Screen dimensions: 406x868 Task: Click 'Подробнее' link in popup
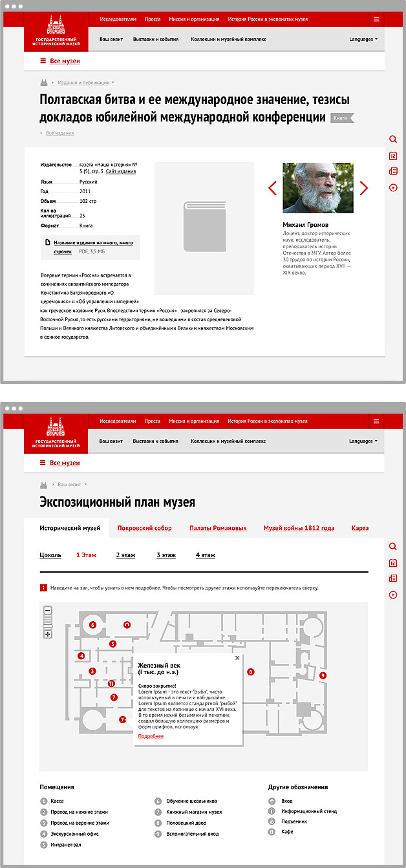(151, 736)
